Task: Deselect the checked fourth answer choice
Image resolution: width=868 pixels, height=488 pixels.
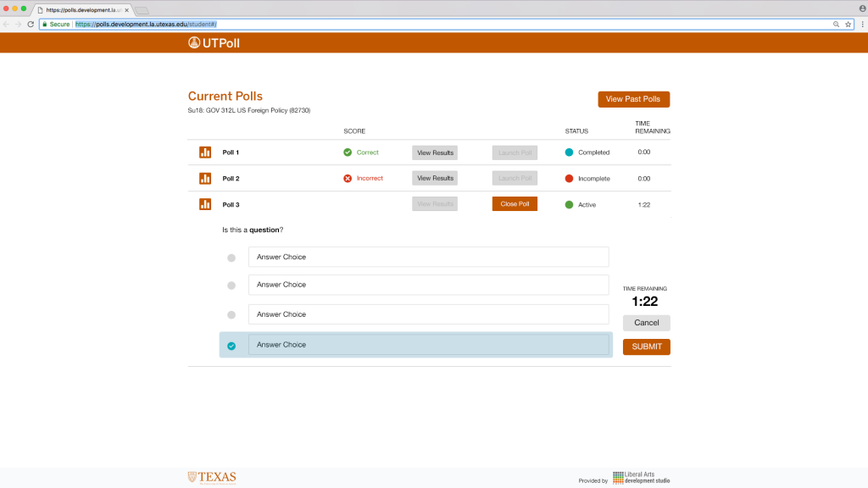Action: pos(231,346)
